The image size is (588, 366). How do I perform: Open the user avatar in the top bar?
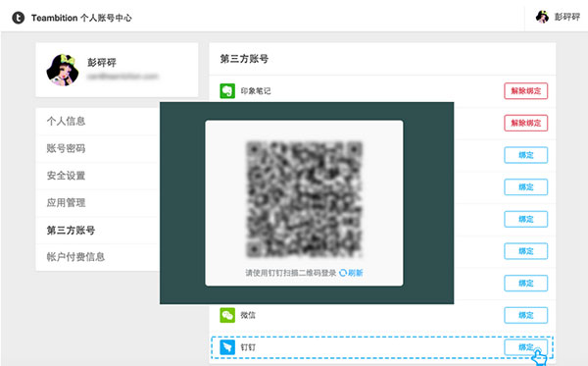click(542, 17)
